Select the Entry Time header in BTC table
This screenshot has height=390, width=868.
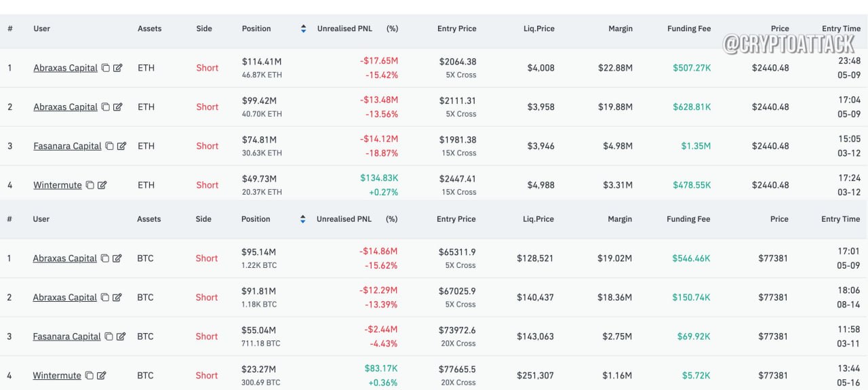click(840, 219)
